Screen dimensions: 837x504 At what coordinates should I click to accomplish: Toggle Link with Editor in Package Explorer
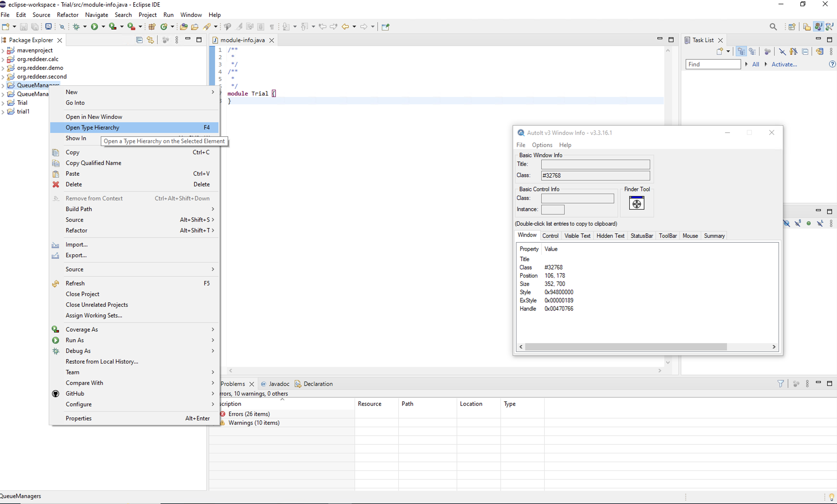point(150,40)
